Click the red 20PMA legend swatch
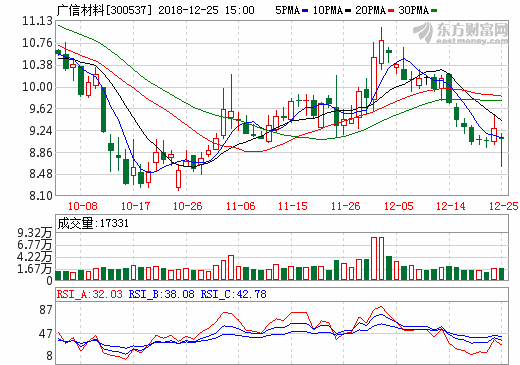Screen dimensions: 520x365 tap(391, 11)
